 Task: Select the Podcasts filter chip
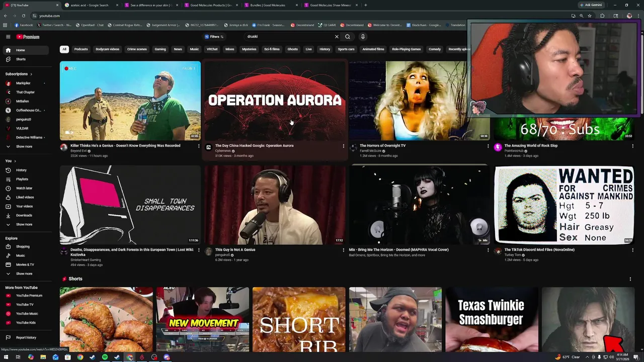click(x=81, y=49)
